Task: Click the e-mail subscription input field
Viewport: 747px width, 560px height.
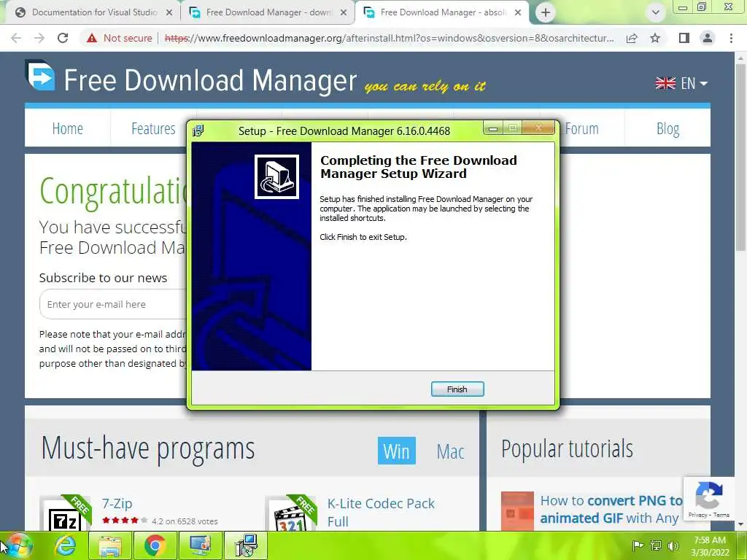Action: (x=113, y=304)
